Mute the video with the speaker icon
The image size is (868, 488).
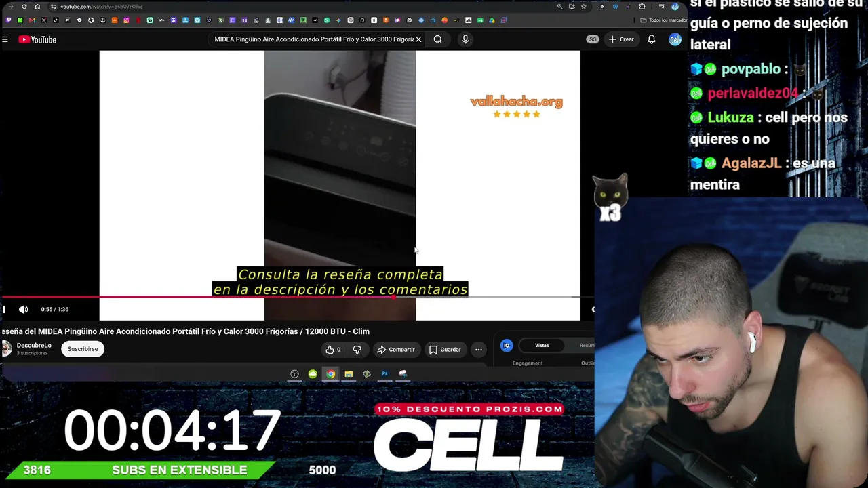(x=24, y=309)
